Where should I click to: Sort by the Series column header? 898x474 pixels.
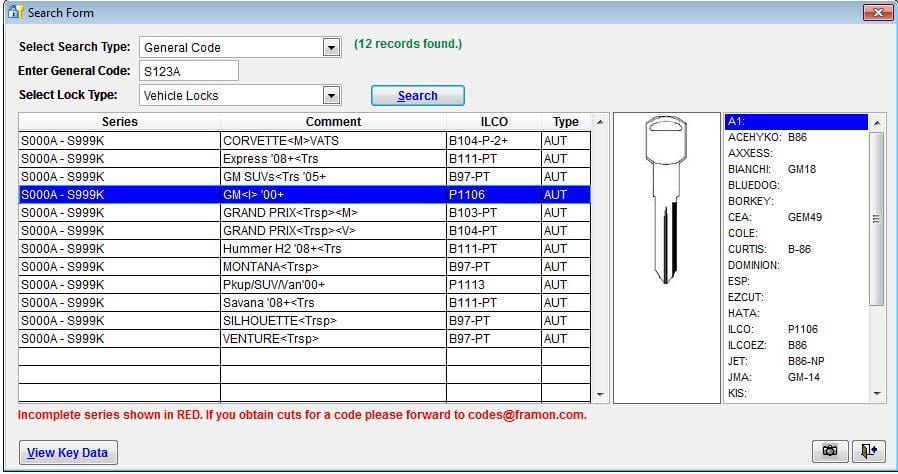pos(119,122)
